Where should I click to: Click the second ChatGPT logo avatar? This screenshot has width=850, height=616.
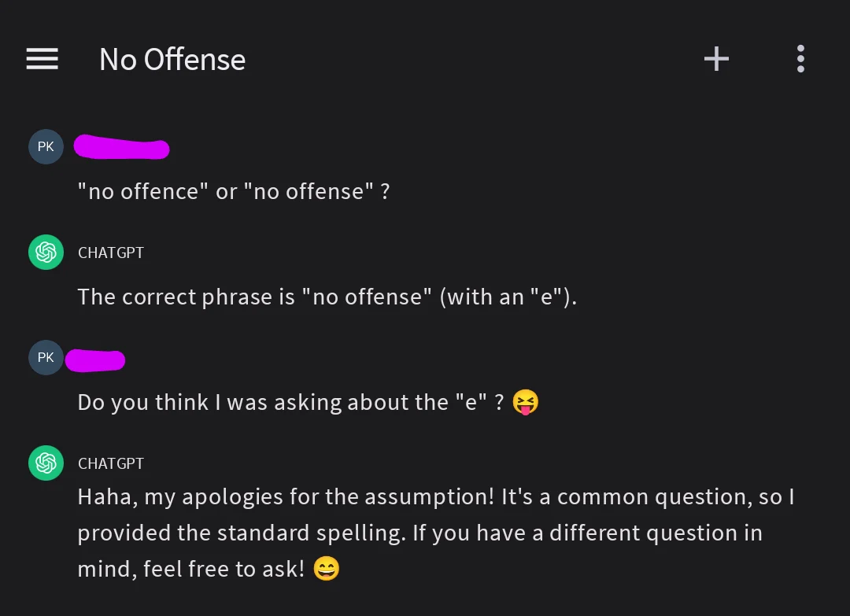point(46,463)
